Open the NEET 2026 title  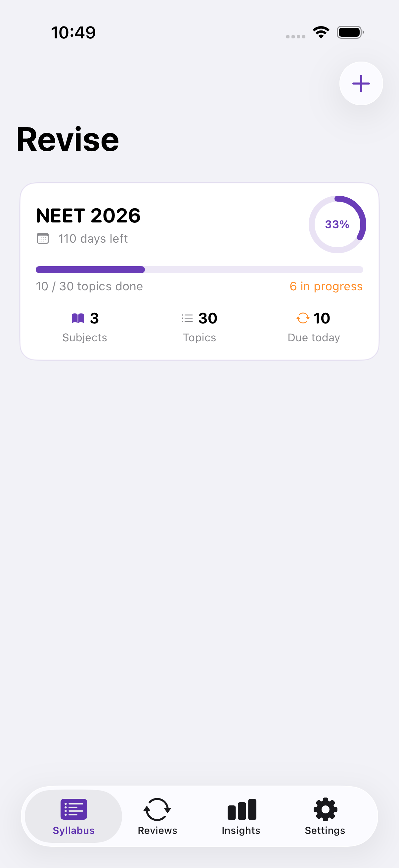tap(88, 215)
